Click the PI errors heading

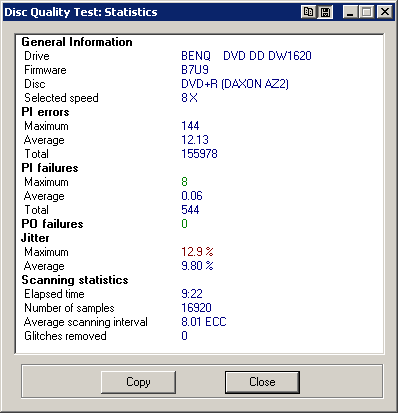pyautogui.click(x=45, y=112)
